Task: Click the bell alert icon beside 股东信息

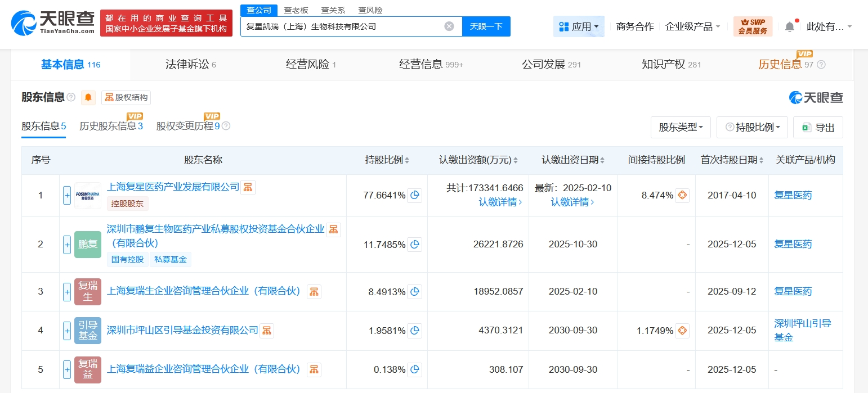Action: tap(88, 97)
